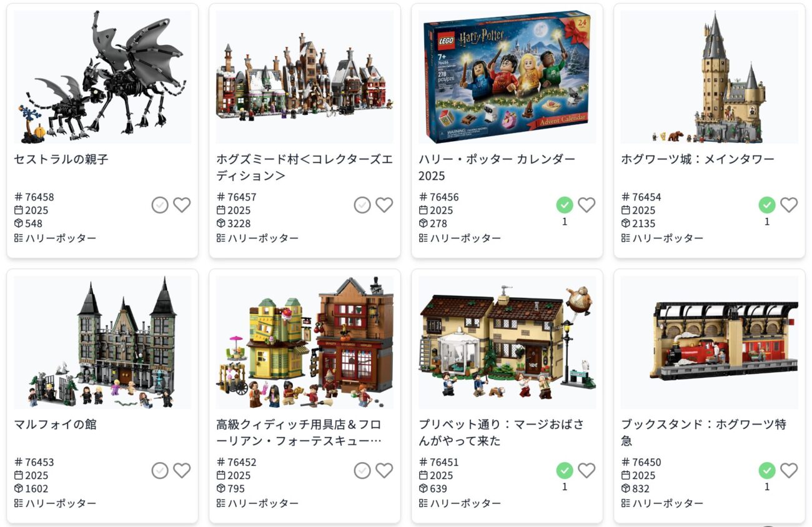This screenshot has height=527, width=812.
Task: Add ホグズミード村 set to wishlist heart
Action: coord(384,205)
